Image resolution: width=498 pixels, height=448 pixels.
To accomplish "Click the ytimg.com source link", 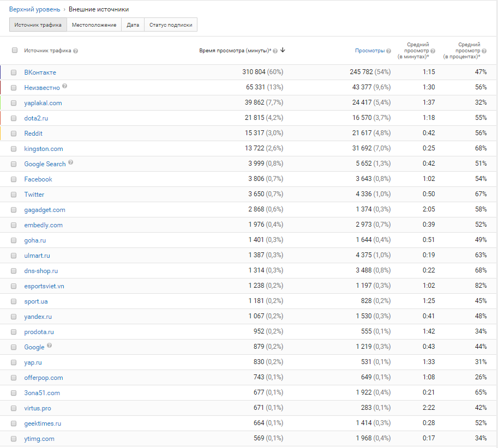I will coord(39,439).
